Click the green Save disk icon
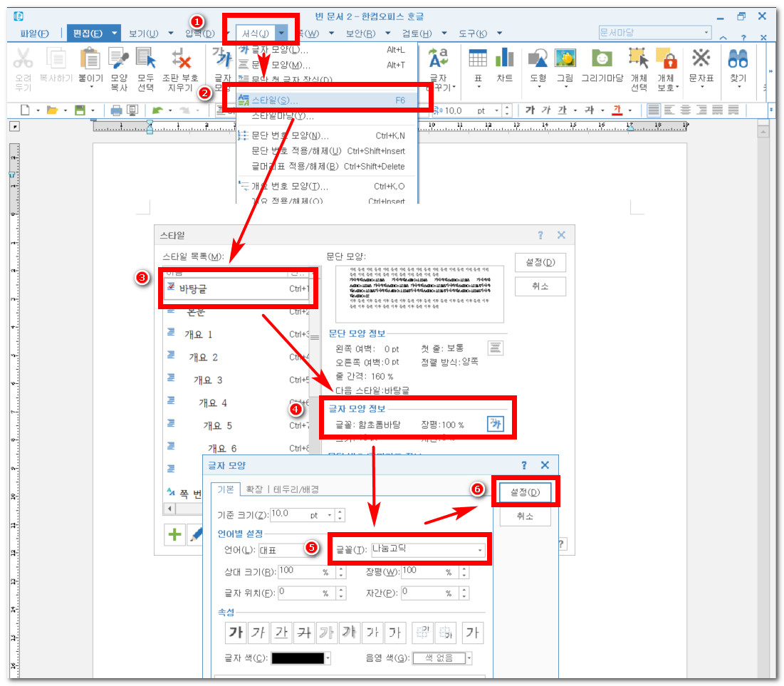This screenshot has width=784, height=686. click(80, 110)
